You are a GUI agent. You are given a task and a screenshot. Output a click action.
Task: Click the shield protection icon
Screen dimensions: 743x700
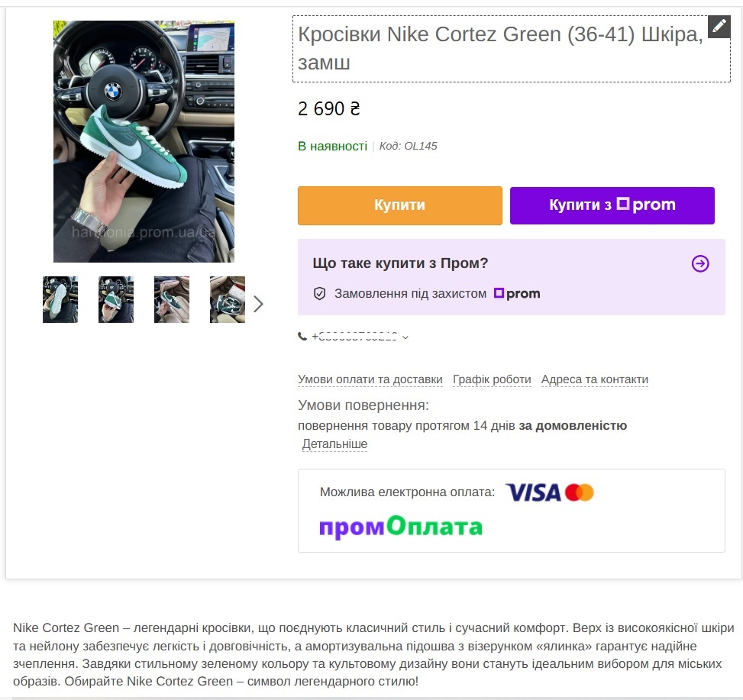(319, 294)
